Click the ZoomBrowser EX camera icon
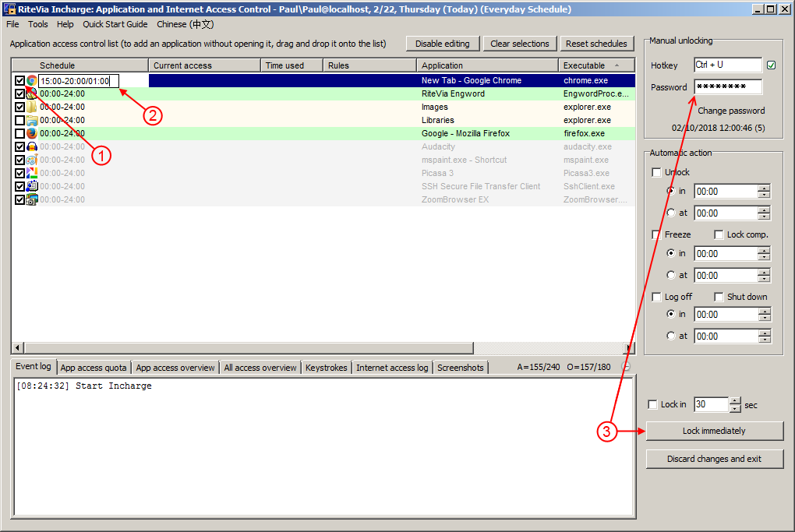This screenshot has width=795, height=532. (x=32, y=199)
